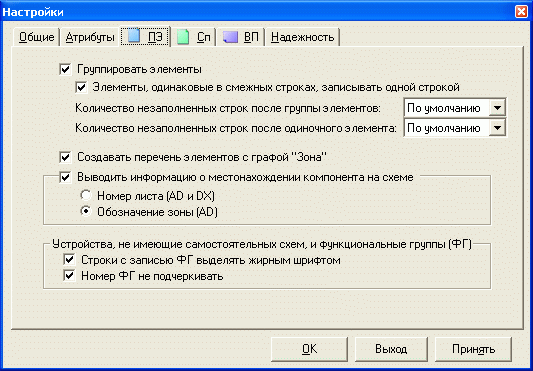The image size is (533, 371).
Task: Open dropdown for empty rows after element group
Action: [497, 108]
